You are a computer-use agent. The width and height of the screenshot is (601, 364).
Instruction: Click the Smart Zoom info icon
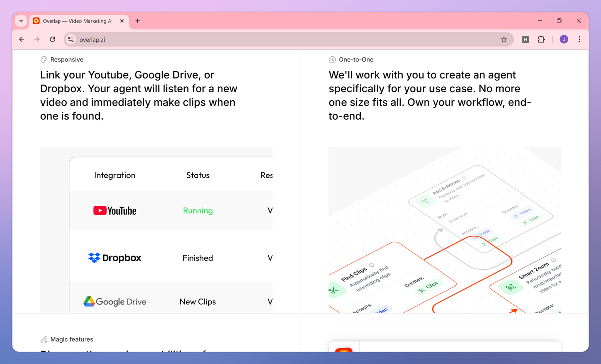[x=553, y=260]
